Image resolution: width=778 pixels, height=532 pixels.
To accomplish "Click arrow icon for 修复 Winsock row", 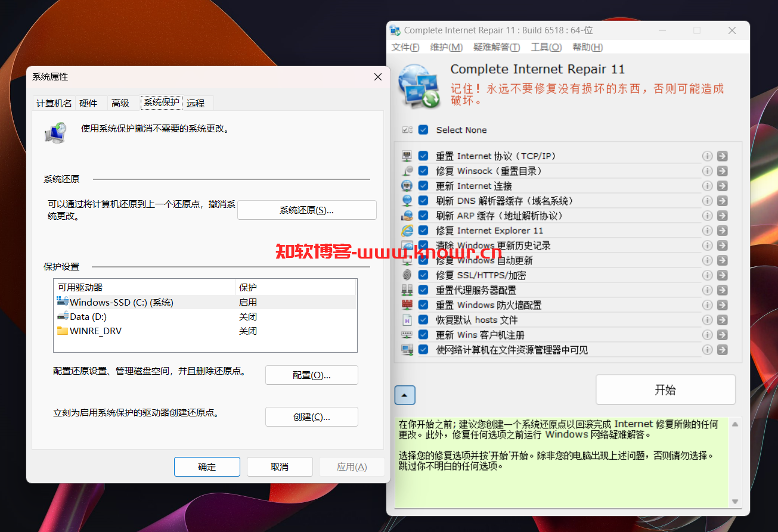I will [x=722, y=171].
